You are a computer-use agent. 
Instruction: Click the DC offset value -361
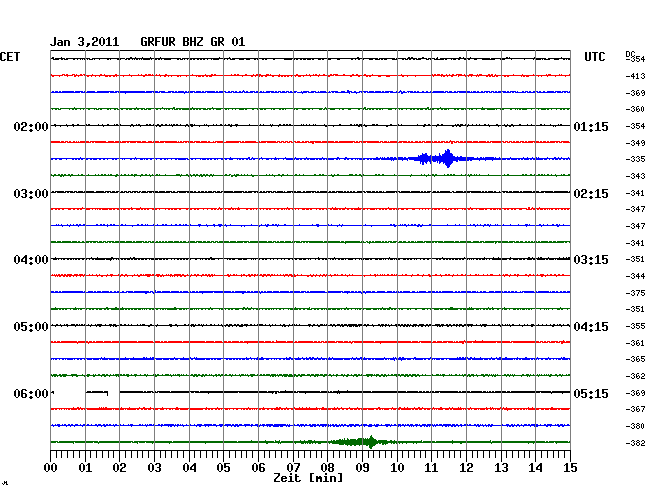pos(635,343)
